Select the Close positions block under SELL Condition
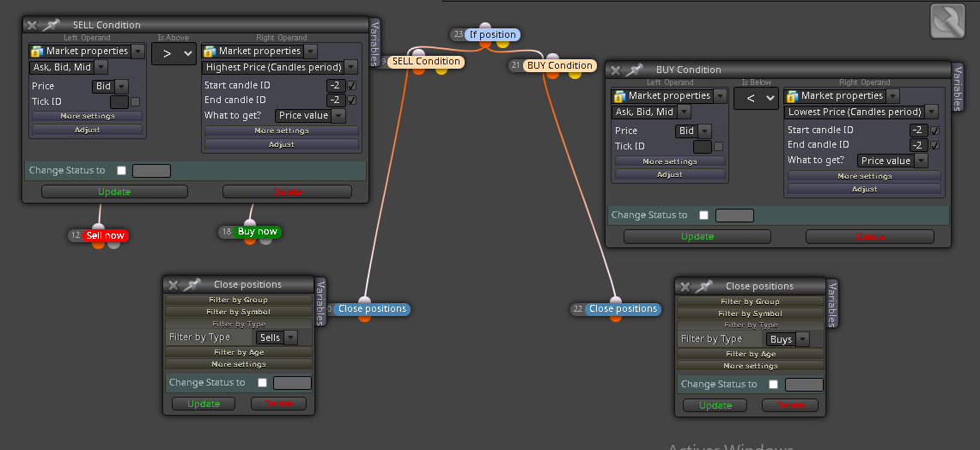 point(372,309)
